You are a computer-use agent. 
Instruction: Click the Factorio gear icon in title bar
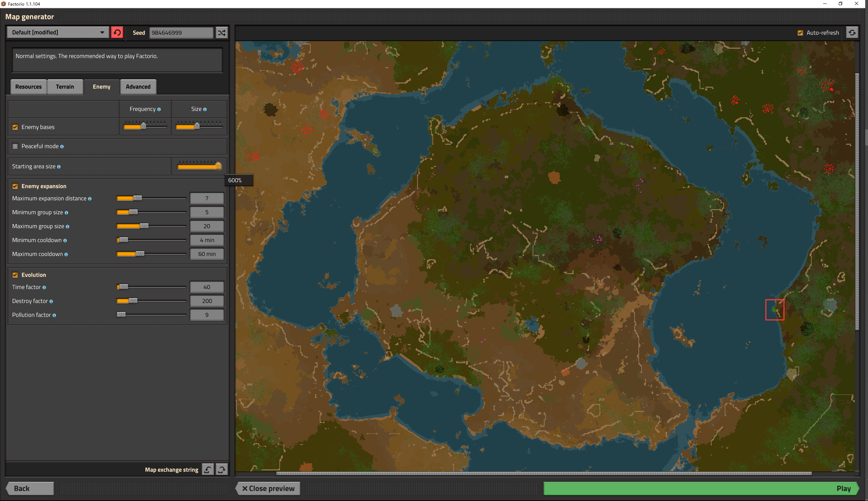[x=3, y=4]
